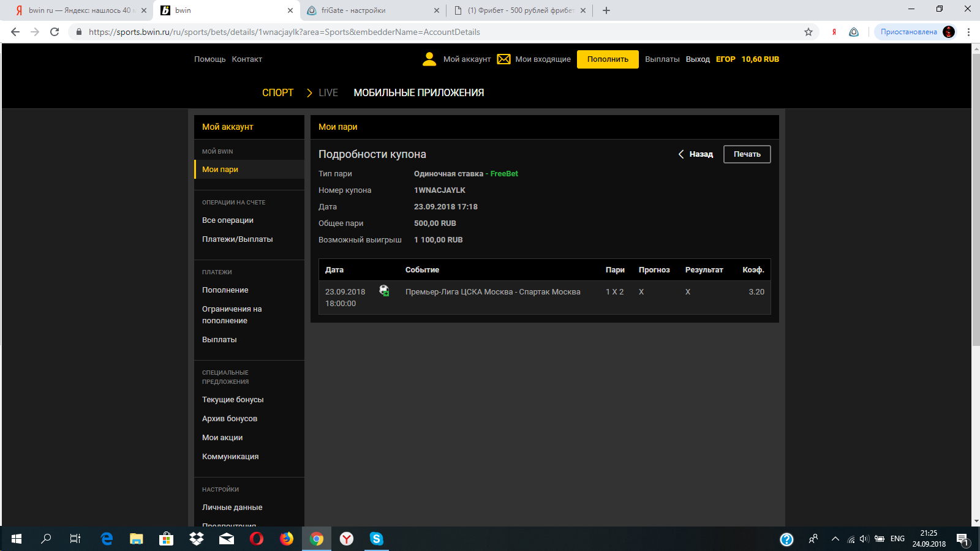Viewport: 980px width, 551px height.
Task: Click the Выход logout link
Action: coord(698,59)
